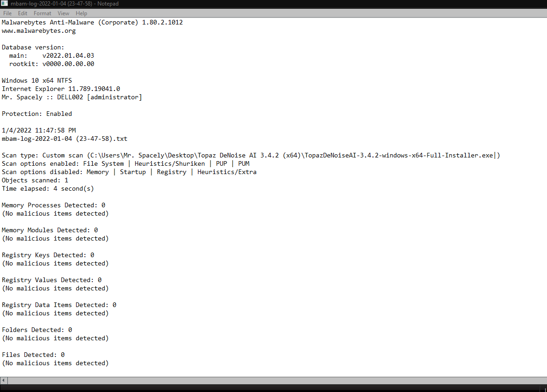Click the 'Registry Keys Detected: 0' line
The image size is (547, 392).
point(48,255)
